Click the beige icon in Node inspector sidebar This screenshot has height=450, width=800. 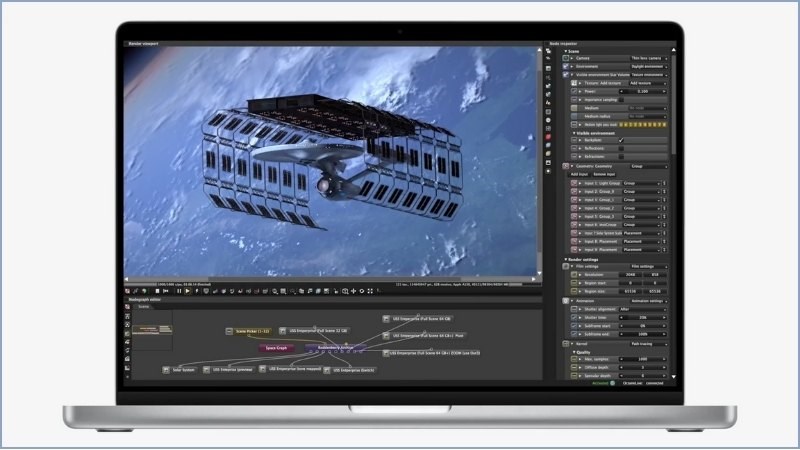pyautogui.click(x=548, y=154)
